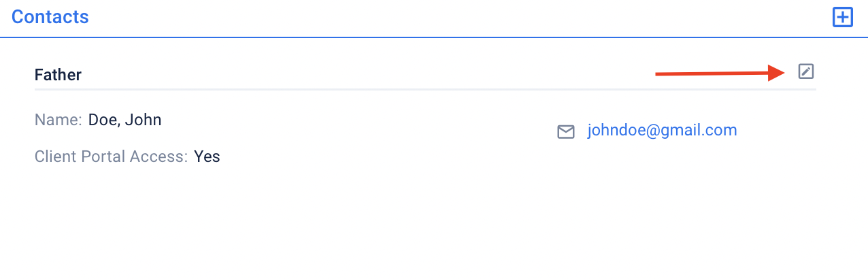
Task: Add a new contact using blue plus
Action: tap(842, 17)
